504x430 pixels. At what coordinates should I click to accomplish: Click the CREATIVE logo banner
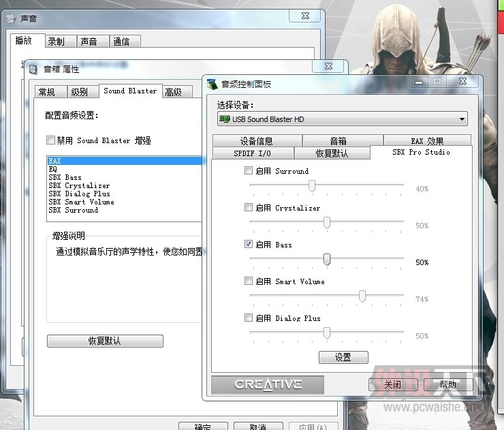click(x=268, y=385)
